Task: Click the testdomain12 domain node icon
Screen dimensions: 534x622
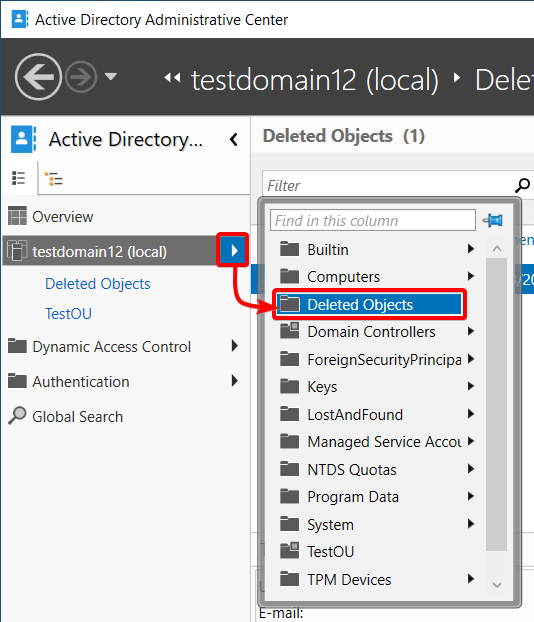Action: [17, 251]
